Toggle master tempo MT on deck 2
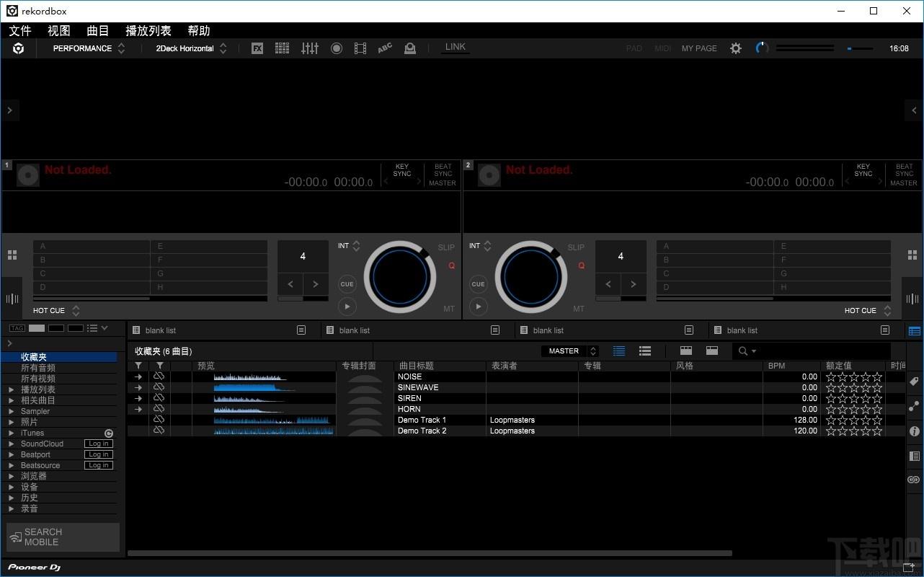This screenshot has width=924, height=577. point(579,309)
